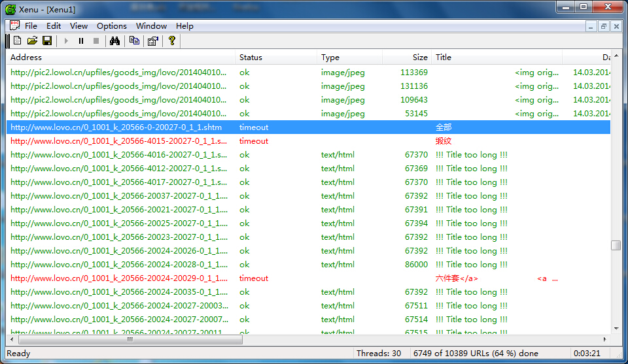
Task: Click the horizontal scrollbar left arrow
Action: [12, 339]
